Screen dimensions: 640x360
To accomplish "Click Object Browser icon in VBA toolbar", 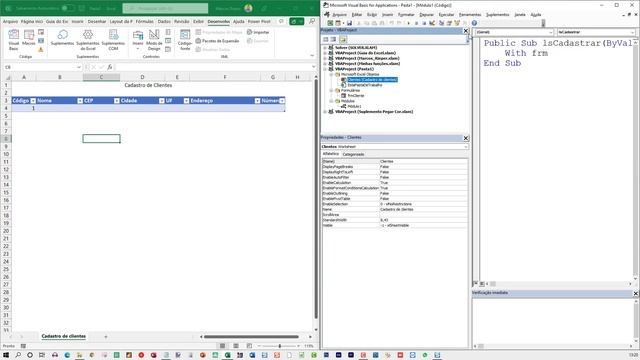I will pos(457,23).
